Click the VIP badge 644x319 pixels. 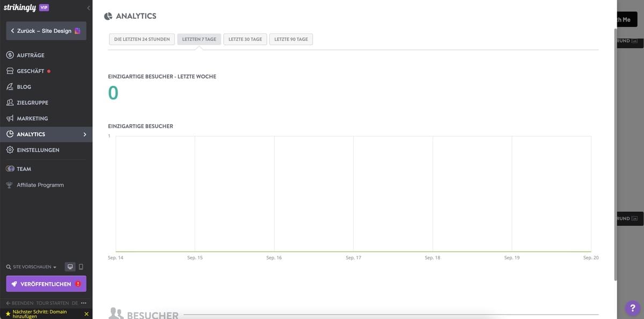[x=44, y=8]
